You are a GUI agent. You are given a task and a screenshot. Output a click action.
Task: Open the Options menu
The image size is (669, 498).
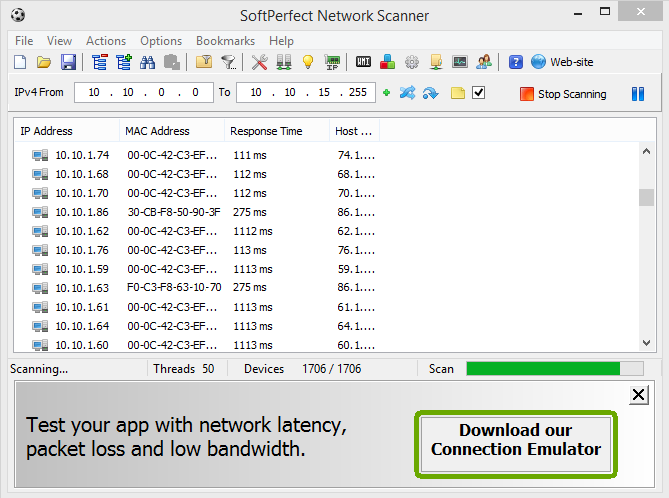tap(161, 41)
